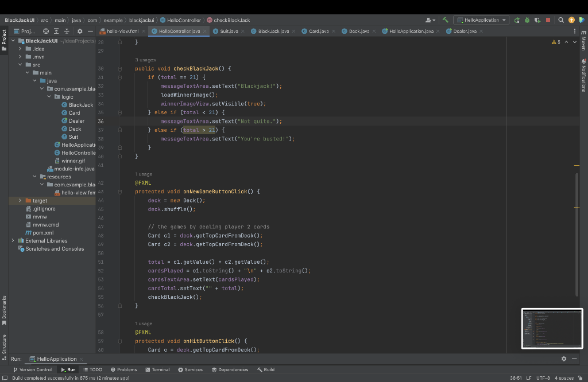Open Project panel settings gear
588x382 pixels.
(x=79, y=31)
